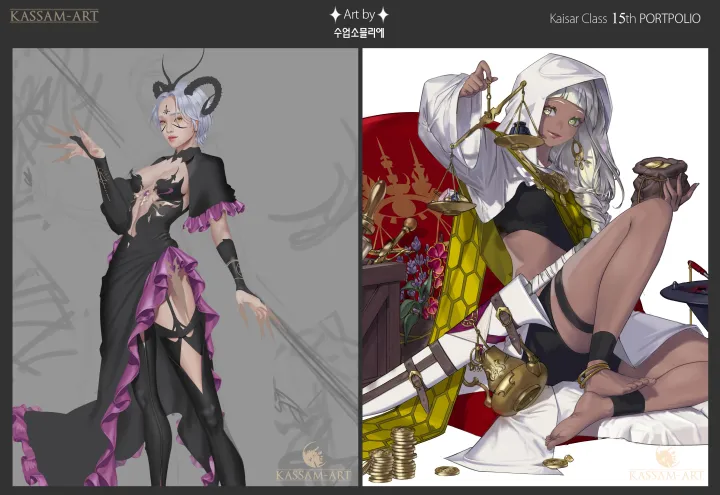Click the Korean artist name 수업소믈리에

tap(359, 33)
